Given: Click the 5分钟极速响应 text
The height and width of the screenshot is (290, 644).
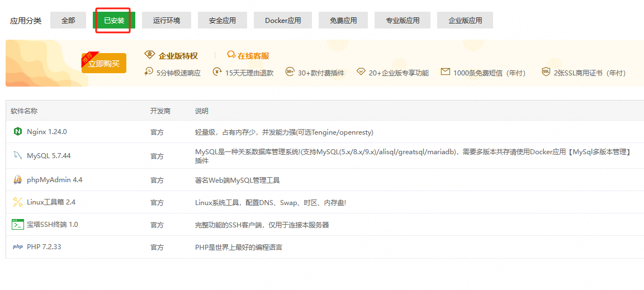Looking at the screenshot, I should click(179, 73).
